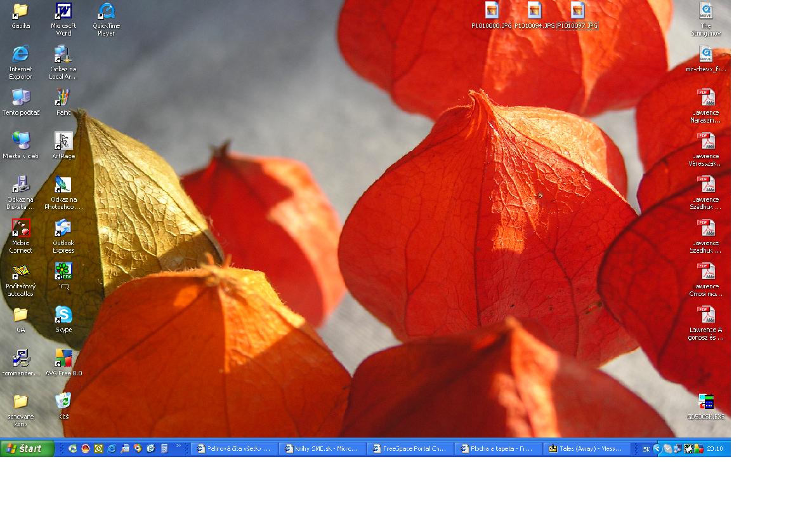Image resolution: width=812 pixels, height=508 pixels.
Task: Switch to FreeSpace Portal taskbar window
Action: tap(410, 449)
